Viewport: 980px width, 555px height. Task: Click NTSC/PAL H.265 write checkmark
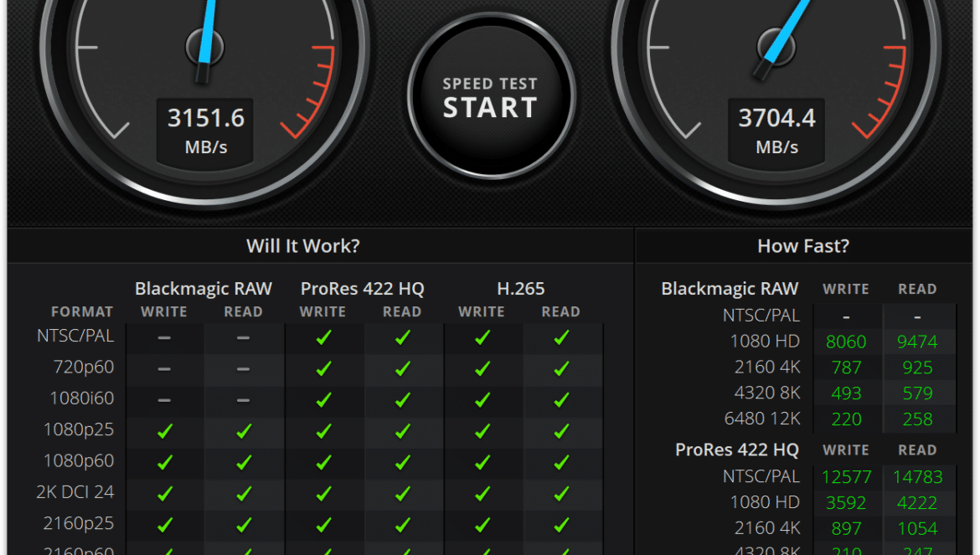[x=482, y=337]
